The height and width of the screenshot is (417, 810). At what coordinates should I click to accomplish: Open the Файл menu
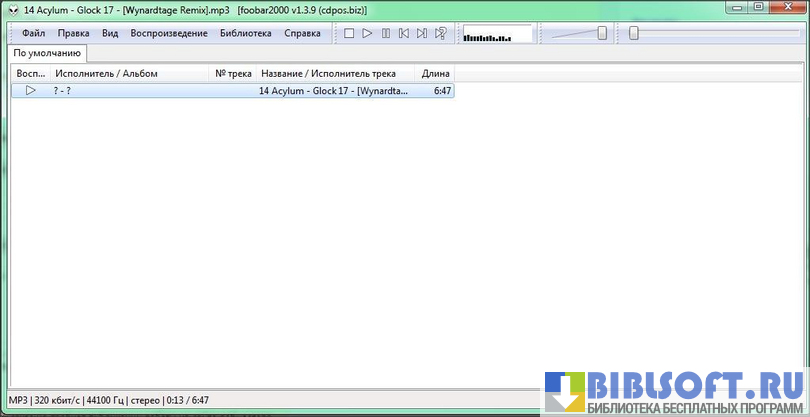point(33,33)
